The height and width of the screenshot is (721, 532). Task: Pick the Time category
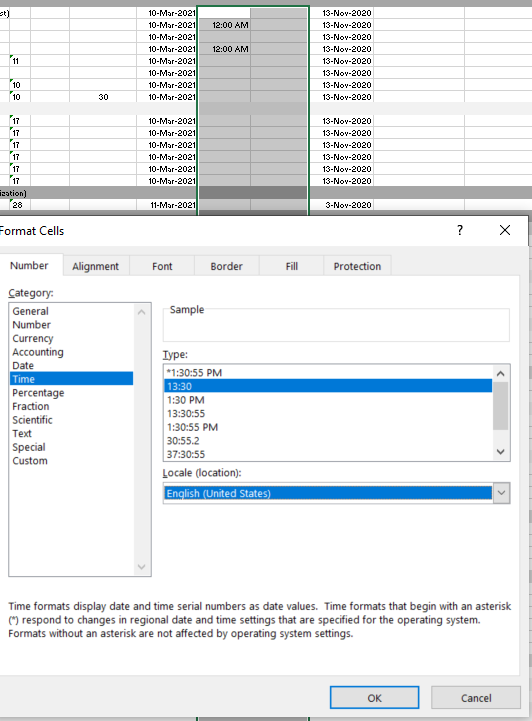click(71, 379)
